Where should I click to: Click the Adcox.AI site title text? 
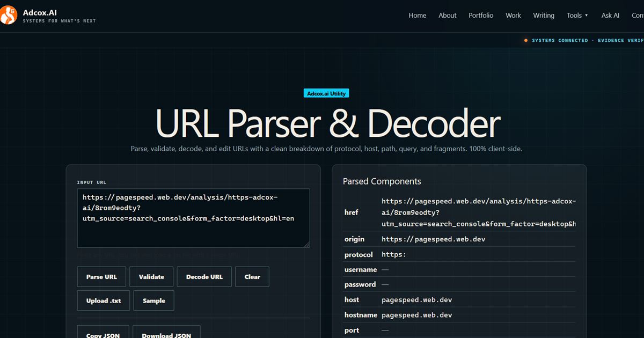pyautogui.click(x=40, y=12)
